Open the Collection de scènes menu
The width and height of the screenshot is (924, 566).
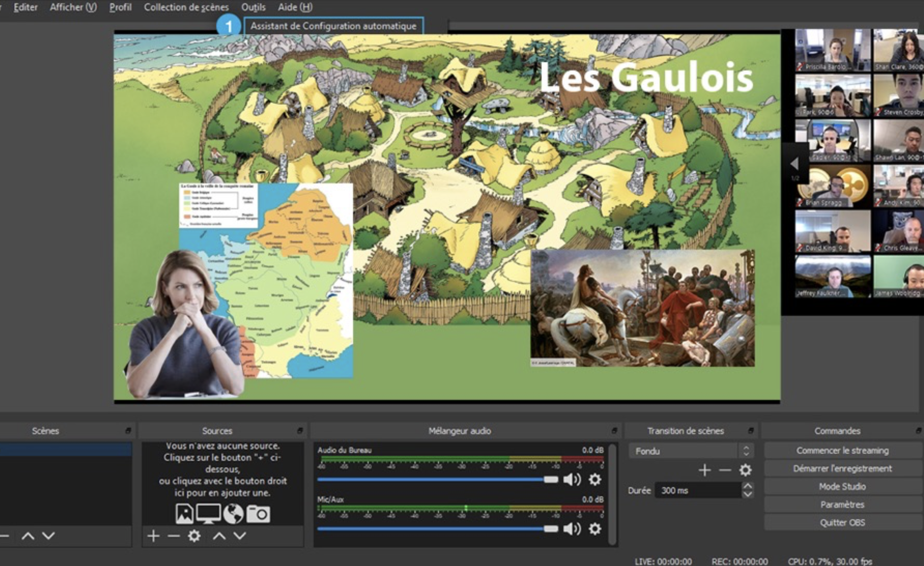(x=186, y=7)
